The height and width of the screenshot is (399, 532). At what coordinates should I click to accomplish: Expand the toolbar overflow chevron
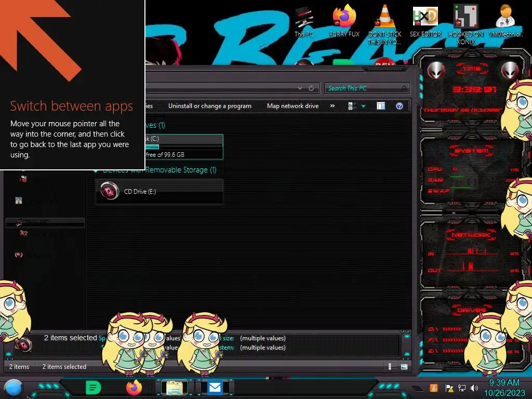point(332,106)
